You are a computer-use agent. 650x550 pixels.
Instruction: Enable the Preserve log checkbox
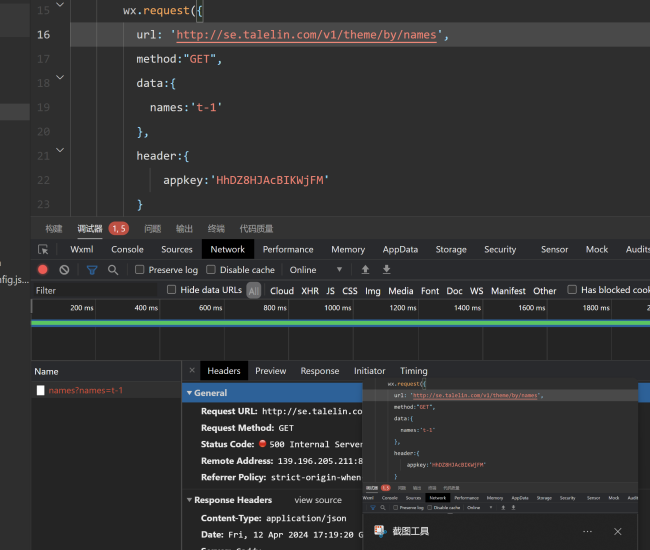[141, 270]
